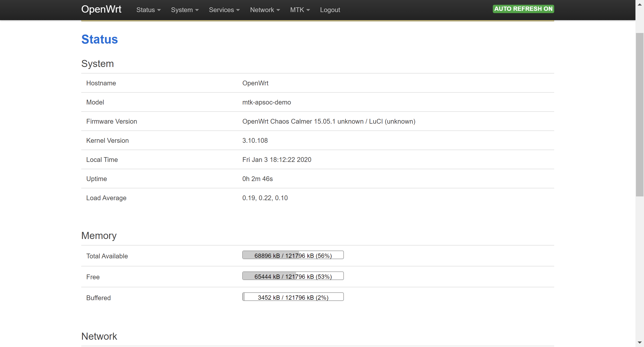
Task: Click the OpenWrt brand logo
Action: [x=101, y=9]
